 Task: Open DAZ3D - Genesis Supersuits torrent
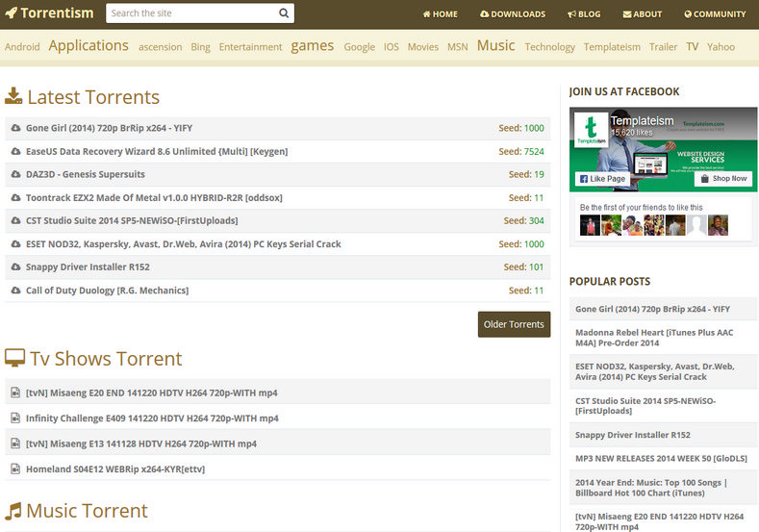86,174
